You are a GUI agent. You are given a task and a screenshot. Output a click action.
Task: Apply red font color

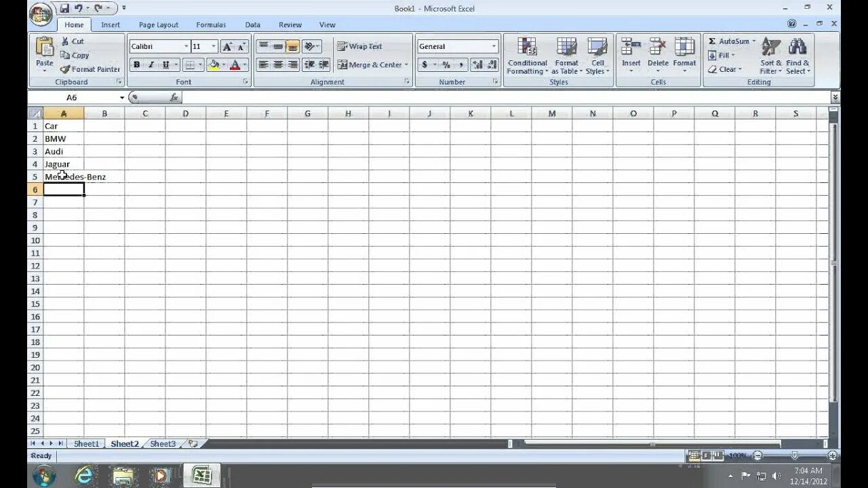235,65
